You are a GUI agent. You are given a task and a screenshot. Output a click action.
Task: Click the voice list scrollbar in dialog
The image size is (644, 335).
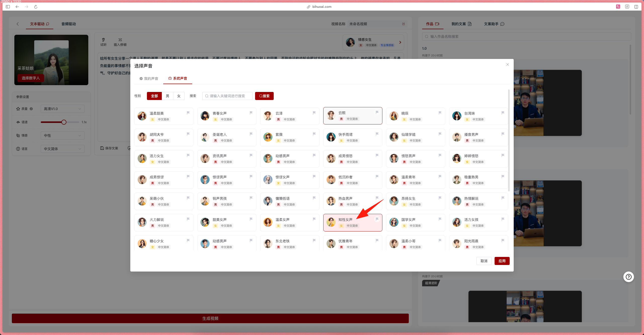509,141
